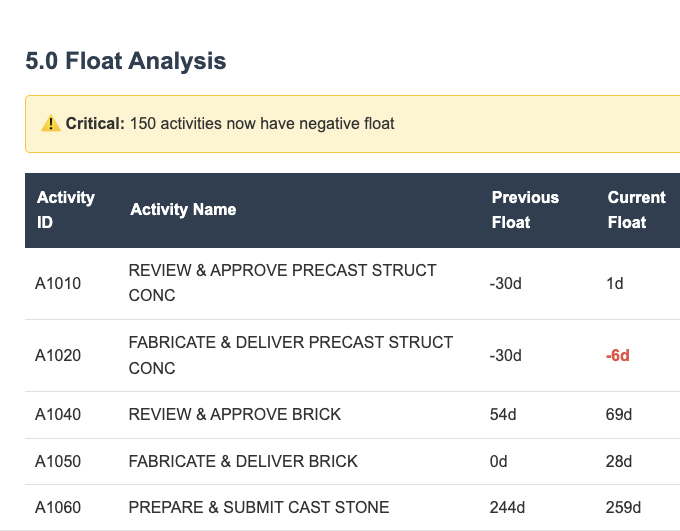Viewport: 680px width, 531px height.
Task: Click PREPARE & SUBMIT CAST STONE activity name
Action: [259, 507]
